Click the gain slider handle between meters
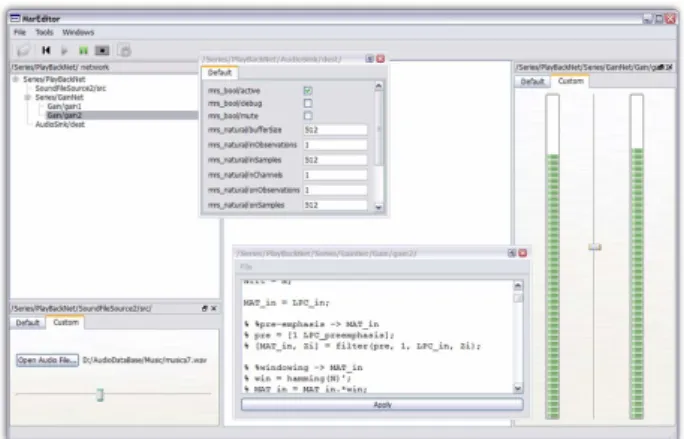This screenshot has width=684, height=439. coord(595,247)
